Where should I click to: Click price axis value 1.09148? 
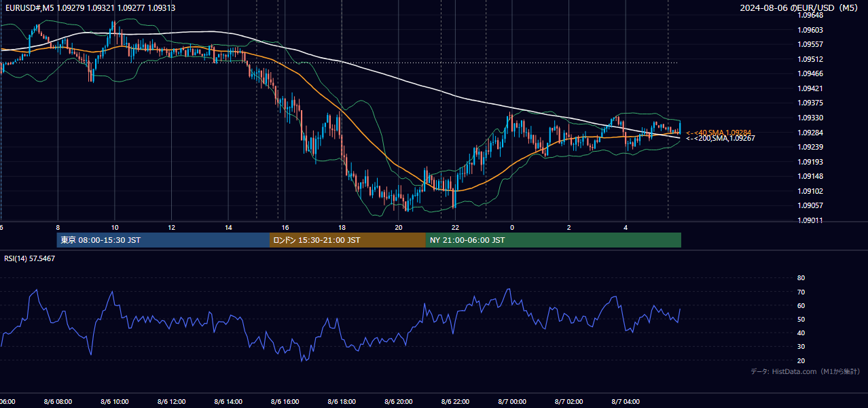[x=810, y=177]
